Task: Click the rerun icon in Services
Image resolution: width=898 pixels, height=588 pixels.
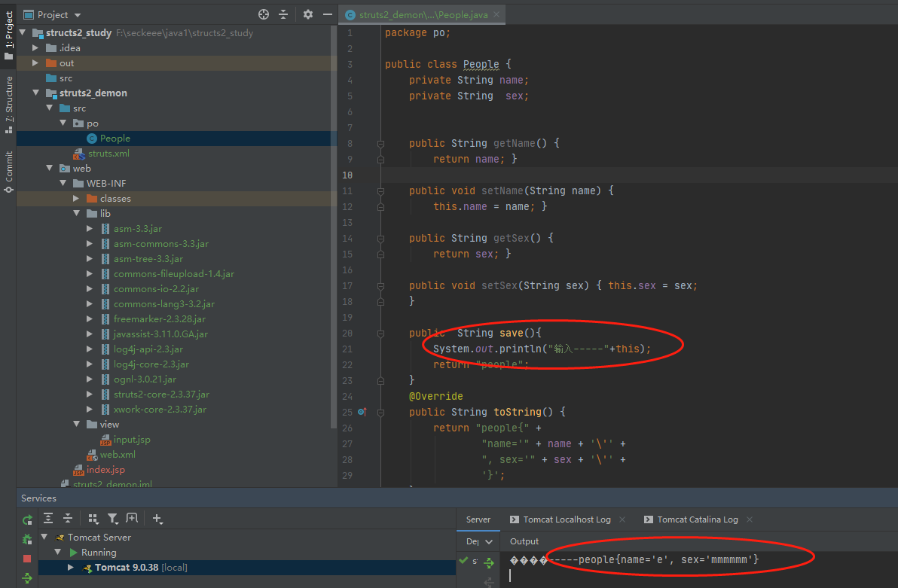Action: 27,519
